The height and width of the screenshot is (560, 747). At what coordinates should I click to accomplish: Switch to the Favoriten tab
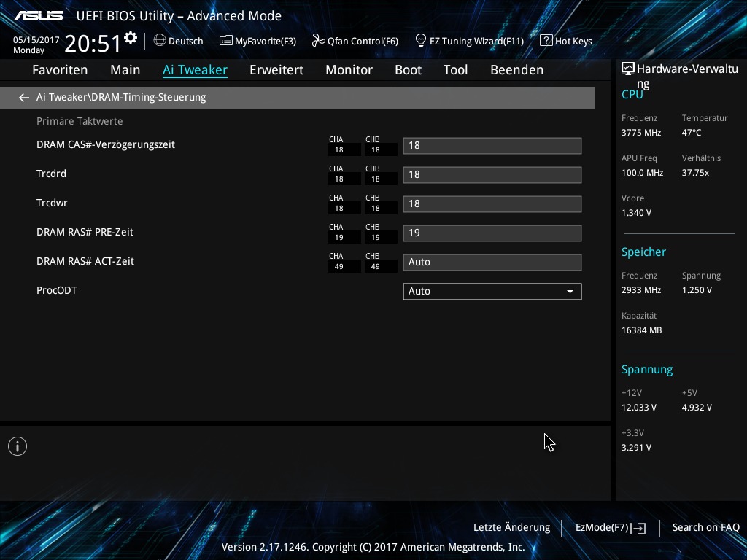tap(60, 70)
